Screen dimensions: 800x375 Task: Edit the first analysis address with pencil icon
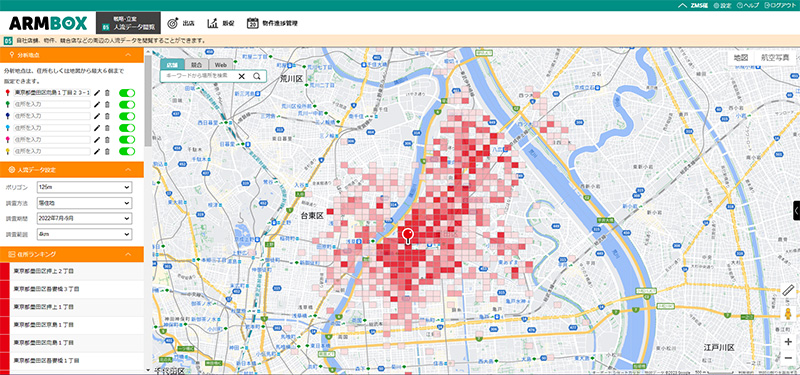[x=96, y=93]
